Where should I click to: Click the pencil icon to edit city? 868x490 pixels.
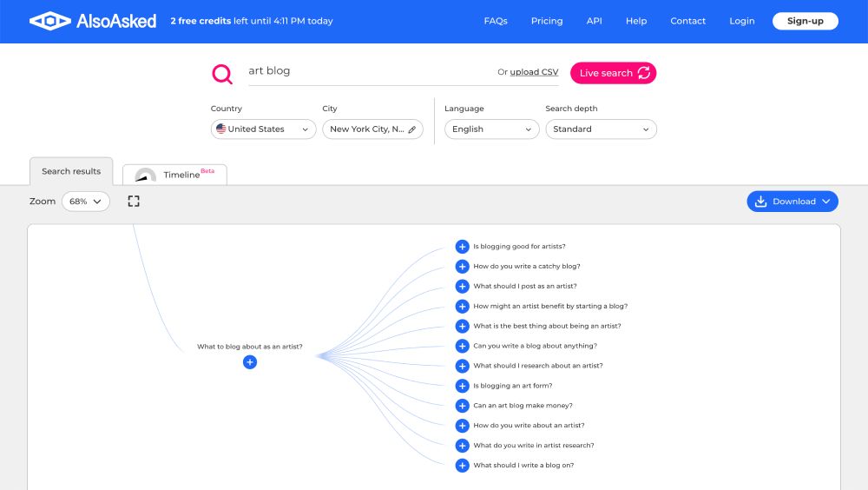point(411,129)
